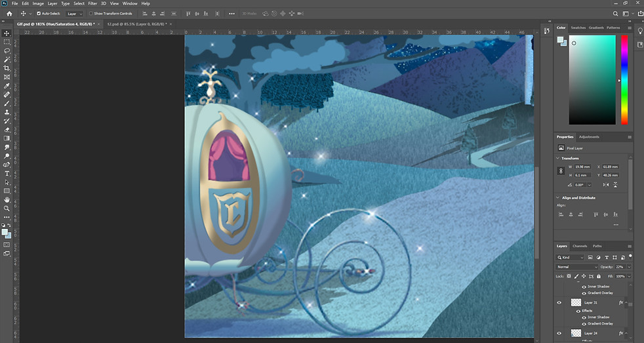Select the Magic Wand tool
The width and height of the screenshot is (644, 343).
pos(7,60)
